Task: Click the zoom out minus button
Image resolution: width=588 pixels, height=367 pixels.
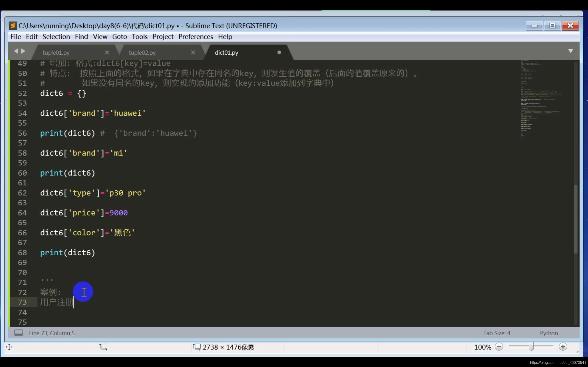Action: (499, 347)
